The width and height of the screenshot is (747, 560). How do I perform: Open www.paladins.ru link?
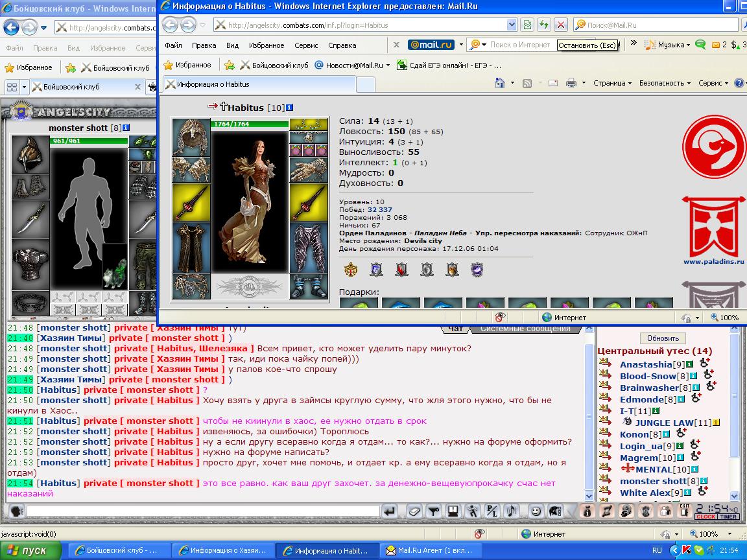tap(713, 261)
